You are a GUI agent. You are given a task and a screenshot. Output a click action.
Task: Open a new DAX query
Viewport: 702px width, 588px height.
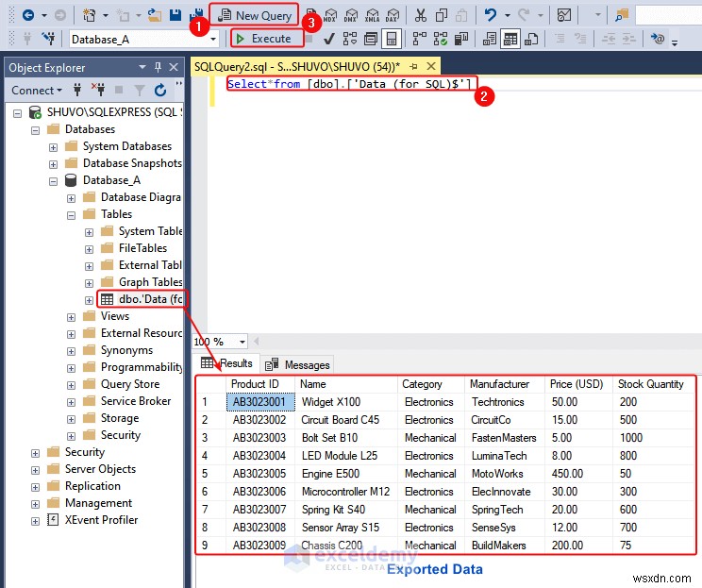(x=393, y=16)
